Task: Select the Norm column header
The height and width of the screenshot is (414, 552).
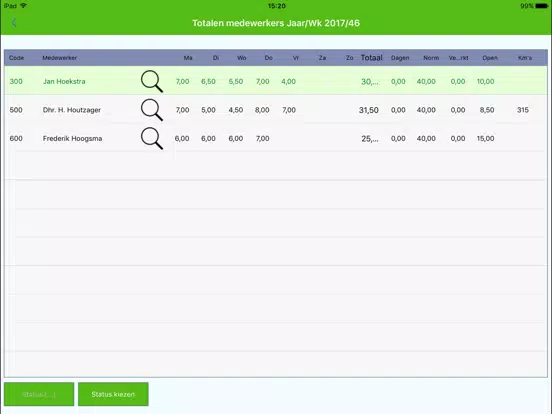Action: (431, 58)
